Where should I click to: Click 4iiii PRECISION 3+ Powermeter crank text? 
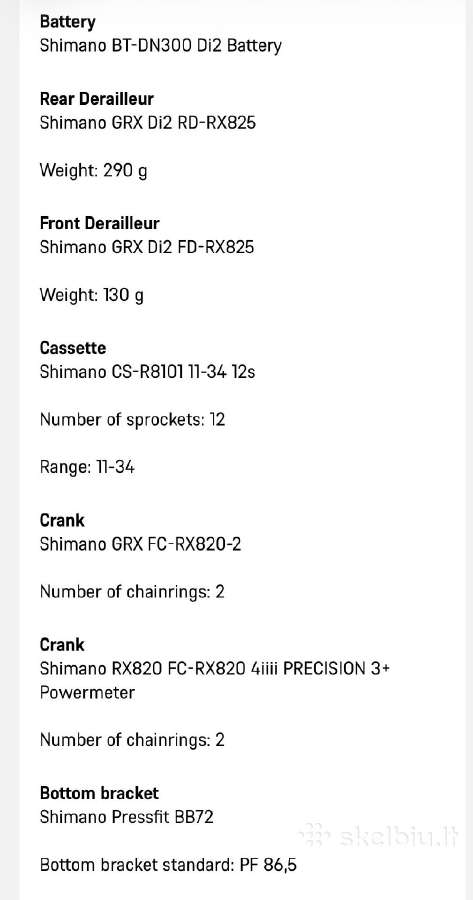(215, 680)
